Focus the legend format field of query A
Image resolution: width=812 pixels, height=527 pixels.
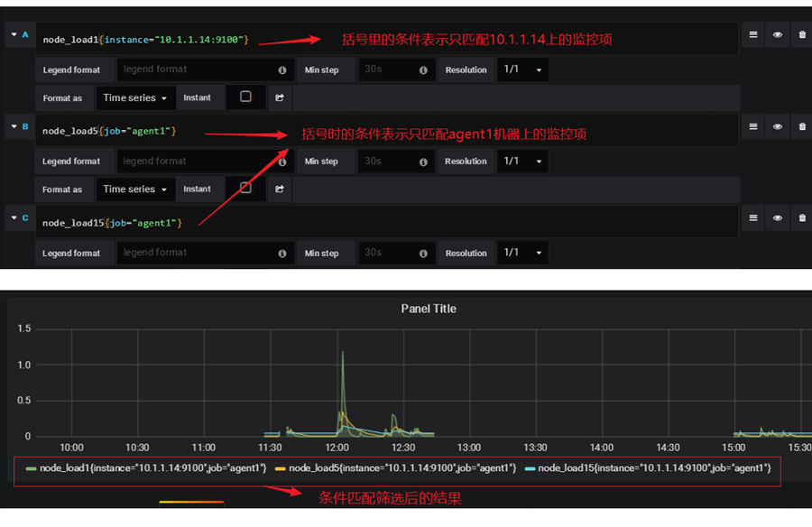[x=206, y=69]
